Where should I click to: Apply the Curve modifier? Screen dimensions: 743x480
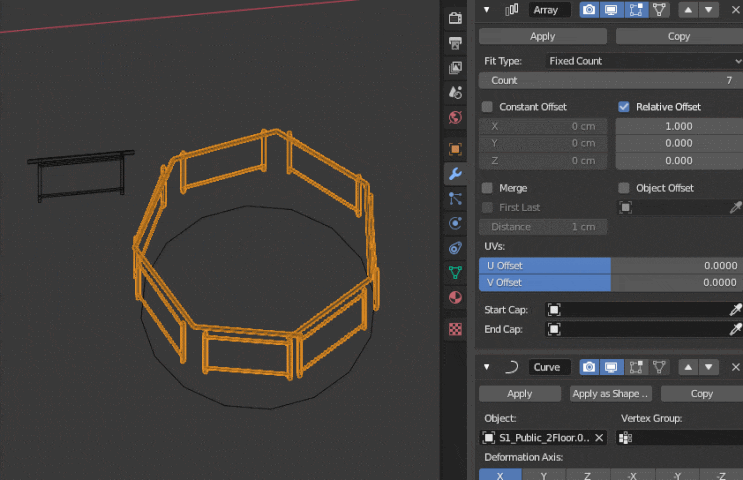(x=520, y=394)
